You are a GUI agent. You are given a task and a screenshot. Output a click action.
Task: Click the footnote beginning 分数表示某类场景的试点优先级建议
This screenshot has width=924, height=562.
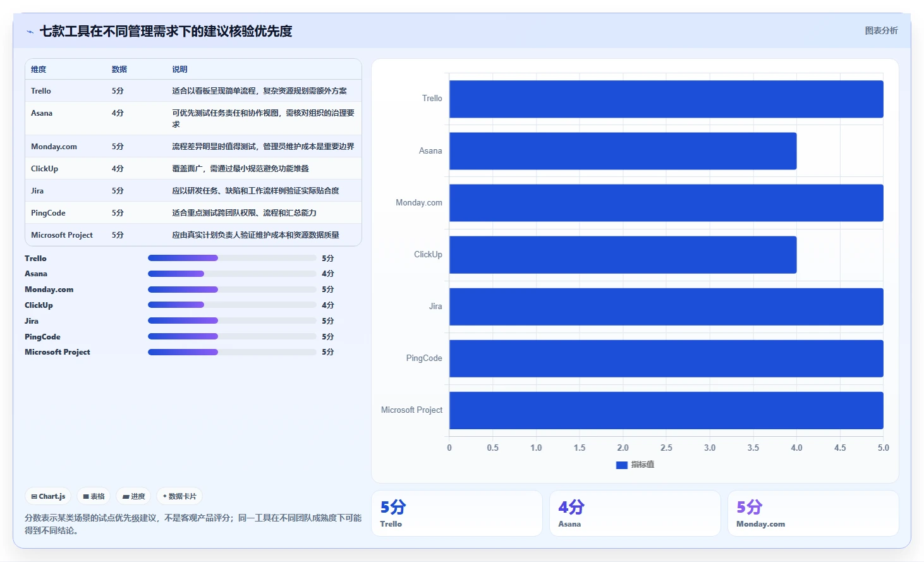coord(193,524)
